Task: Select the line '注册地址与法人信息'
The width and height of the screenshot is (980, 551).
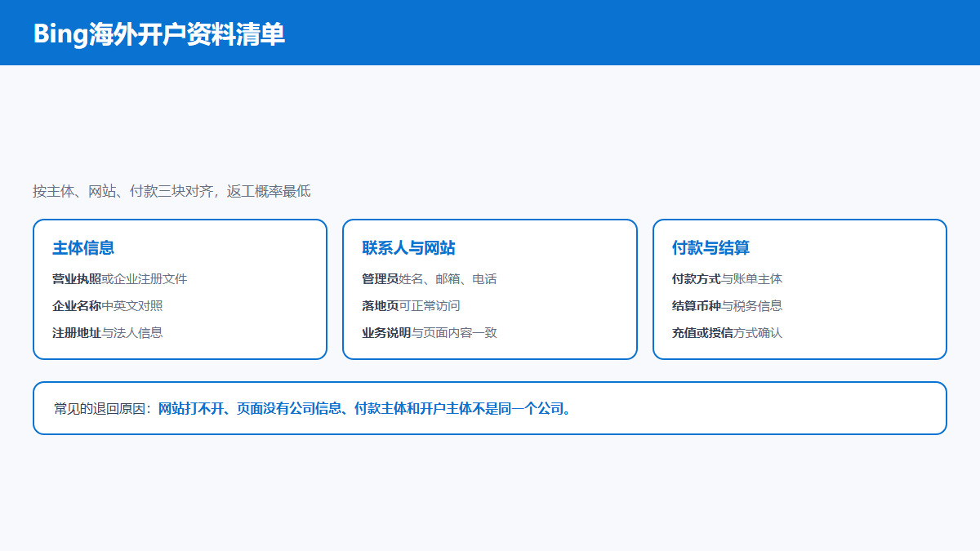Action: pos(108,333)
